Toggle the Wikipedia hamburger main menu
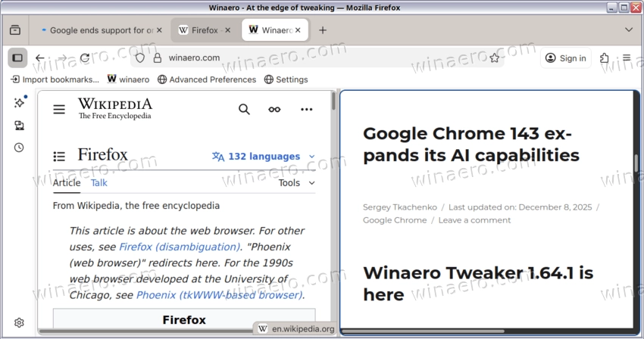Viewport: 644px width, 339px height. pos(59,109)
